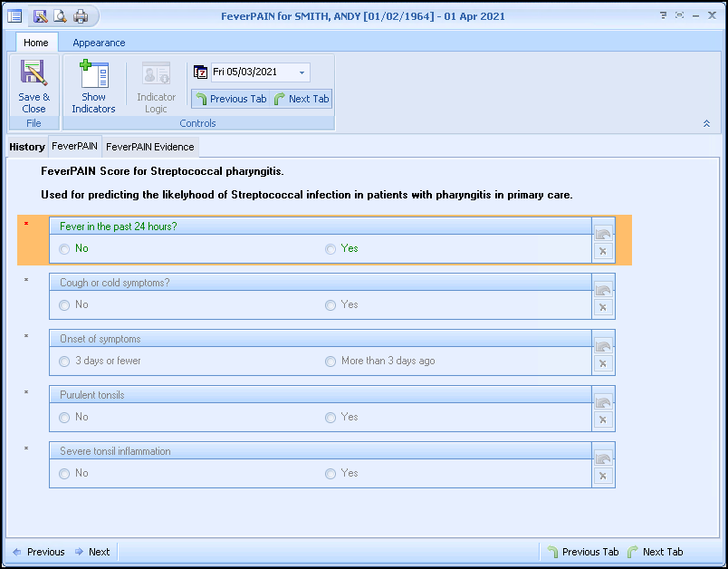Select No for Cough or cold symptoms
728x569 pixels.
64,305
